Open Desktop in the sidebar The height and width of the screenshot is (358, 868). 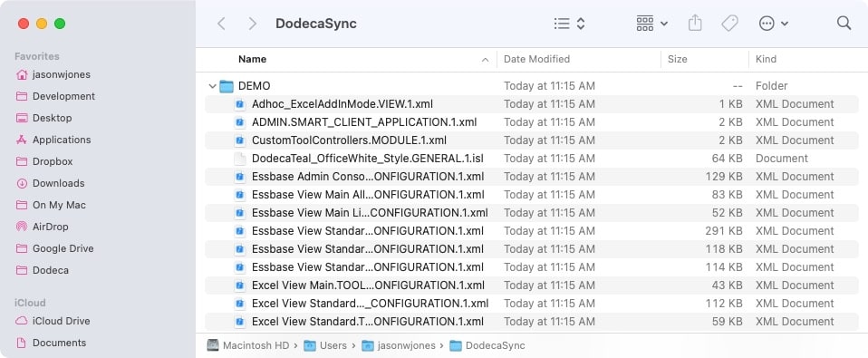pyautogui.click(x=52, y=118)
